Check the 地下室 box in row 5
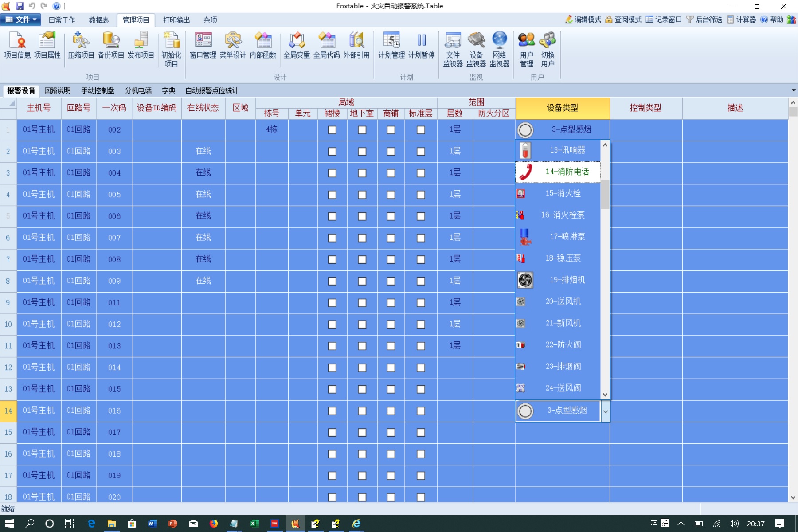The width and height of the screenshot is (798, 532). coord(362,216)
